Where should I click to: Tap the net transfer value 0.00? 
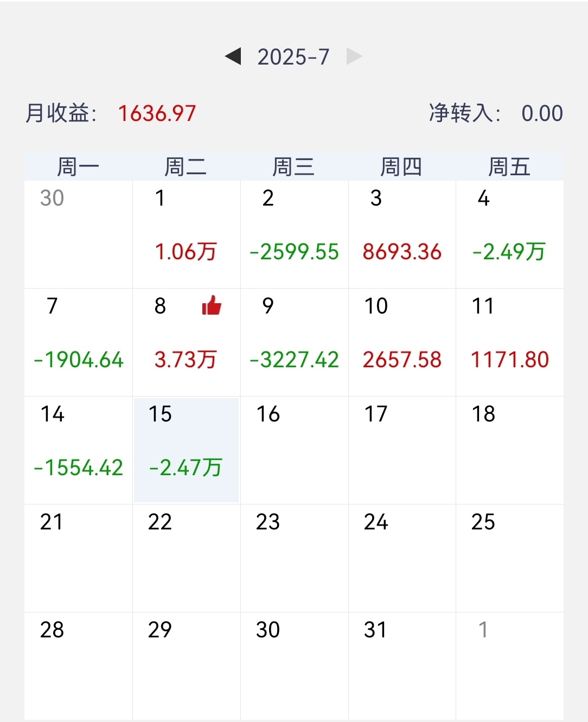click(542, 113)
